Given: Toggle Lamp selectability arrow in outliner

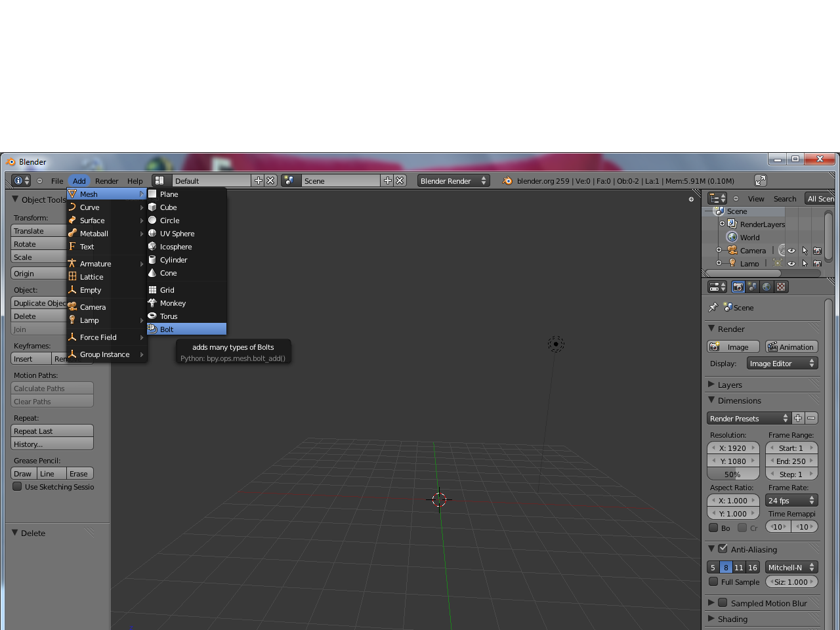Looking at the screenshot, I should click(x=805, y=264).
